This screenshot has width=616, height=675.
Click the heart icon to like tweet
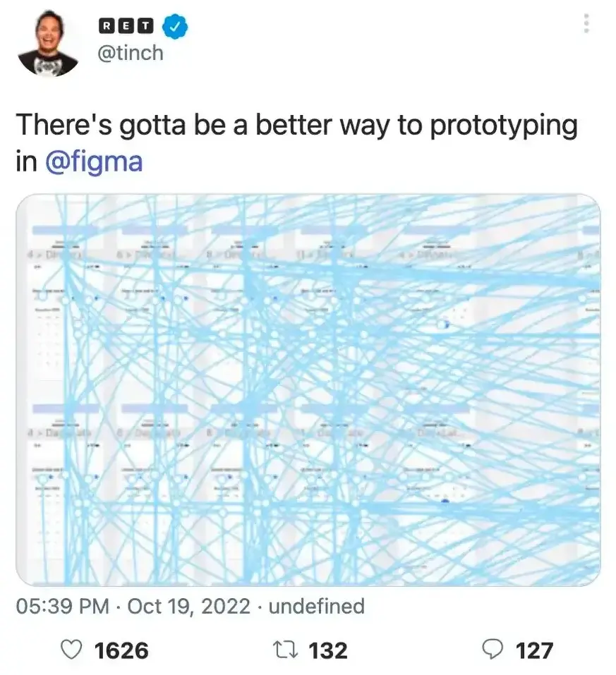[72, 650]
